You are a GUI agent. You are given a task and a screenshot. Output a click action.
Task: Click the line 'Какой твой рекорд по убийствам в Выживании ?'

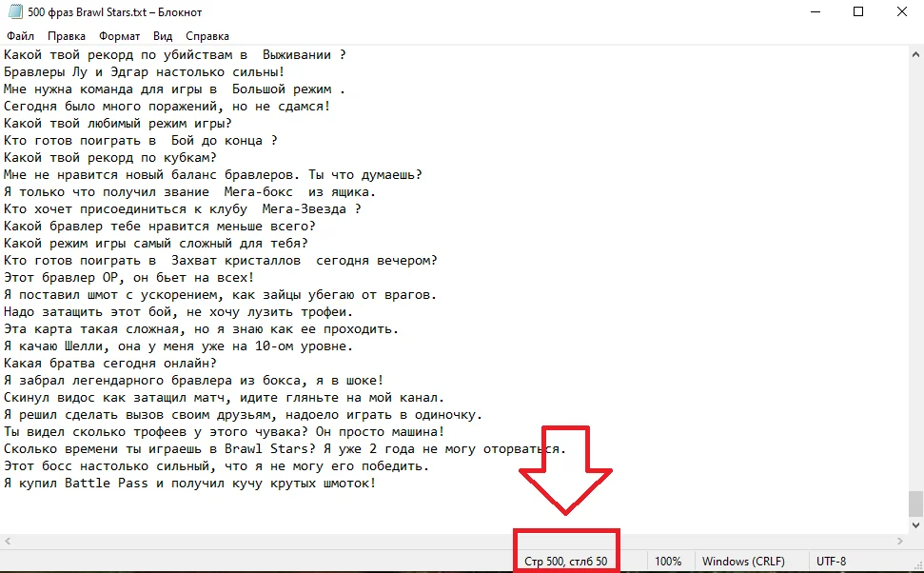tap(175, 55)
